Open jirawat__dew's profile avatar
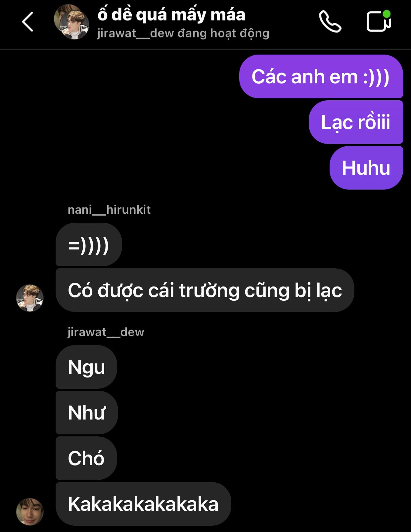The height and width of the screenshot is (532, 411). point(30,512)
